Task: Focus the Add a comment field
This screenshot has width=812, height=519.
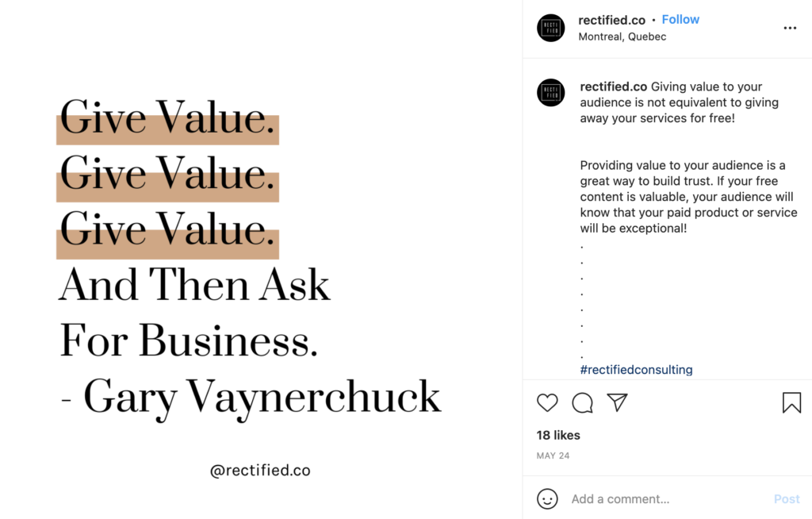Action: 666,499
